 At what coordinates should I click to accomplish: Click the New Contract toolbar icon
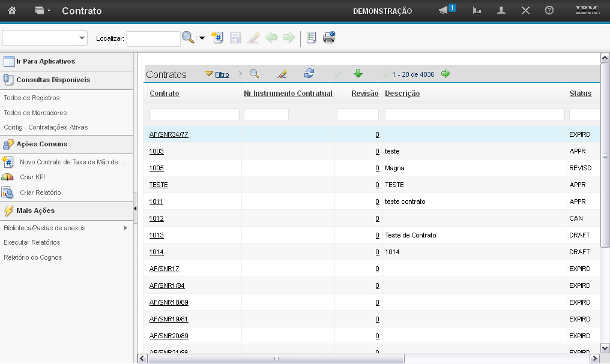tap(218, 38)
